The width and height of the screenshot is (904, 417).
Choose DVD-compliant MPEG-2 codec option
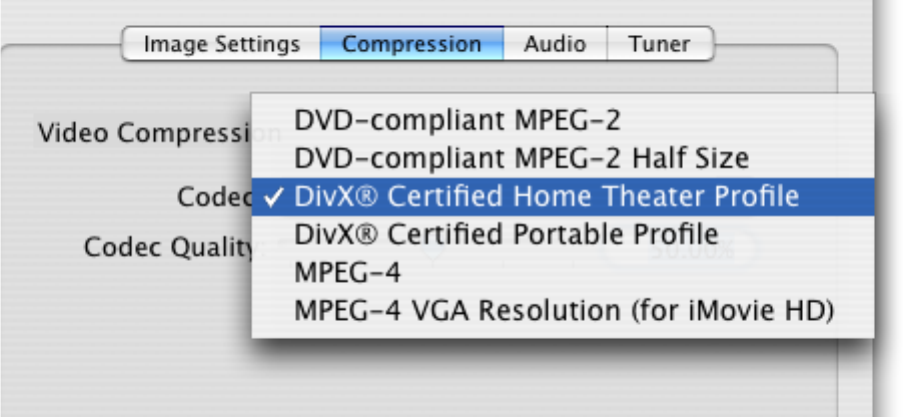click(x=457, y=120)
